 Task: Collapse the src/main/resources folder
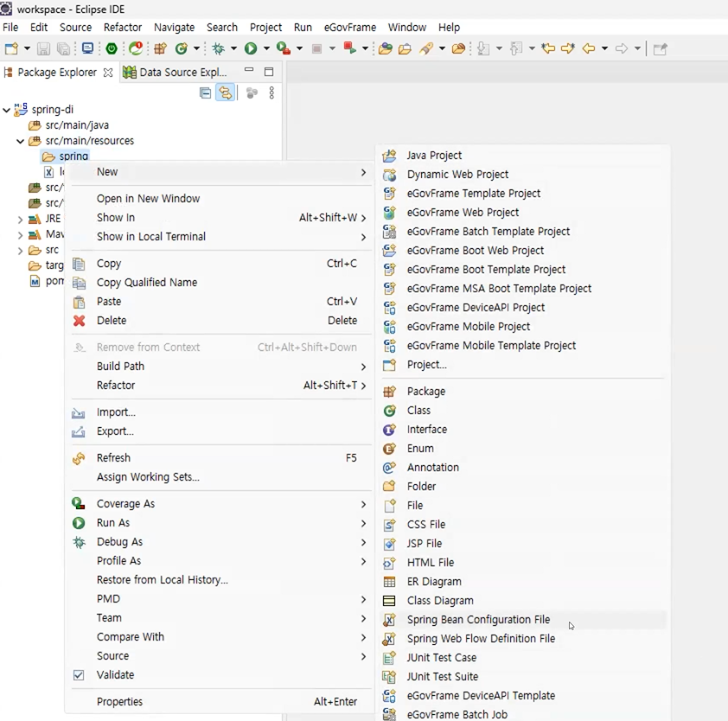coord(21,141)
